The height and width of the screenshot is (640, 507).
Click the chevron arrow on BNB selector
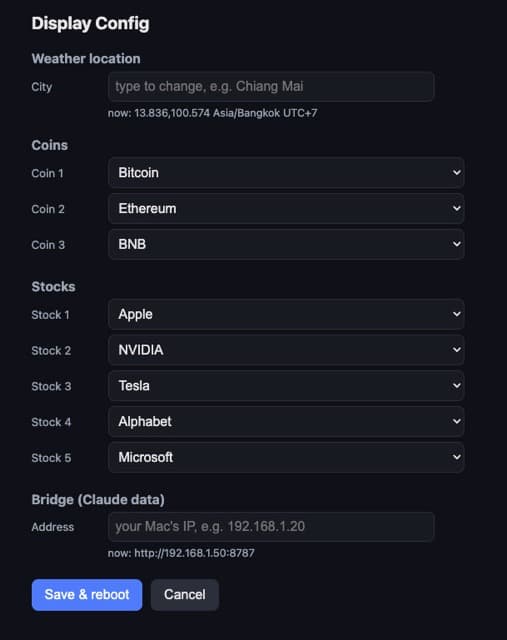tap(457, 244)
